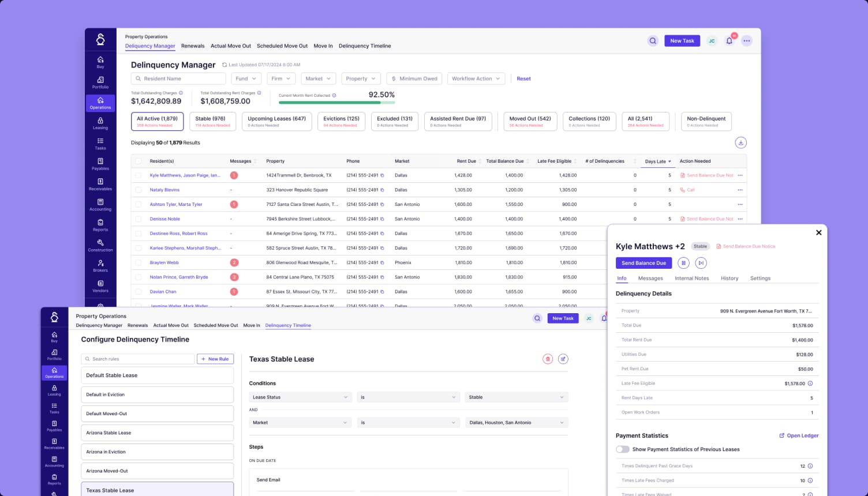Viewport: 868px width, 496px height.
Task: Click the notifications bell icon
Action: (x=729, y=41)
